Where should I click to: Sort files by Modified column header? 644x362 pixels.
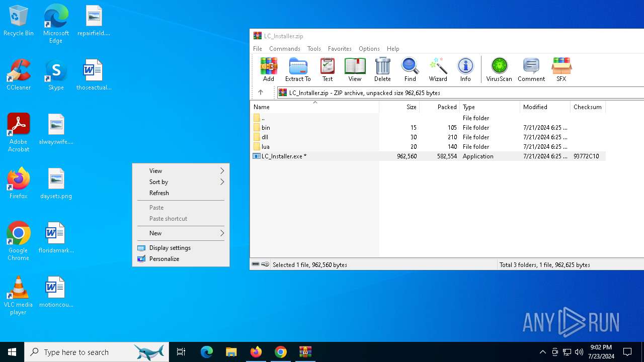(x=545, y=107)
